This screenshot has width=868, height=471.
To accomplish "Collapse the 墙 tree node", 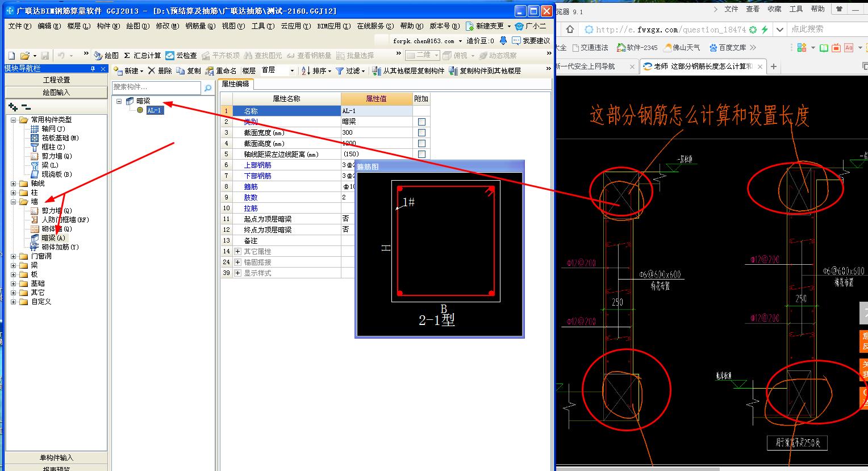I will [14, 202].
